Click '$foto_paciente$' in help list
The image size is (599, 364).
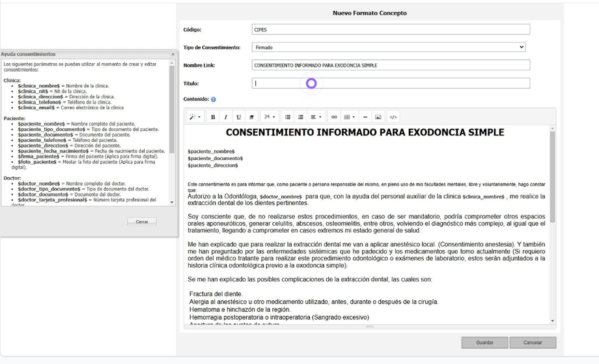point(36,162)
